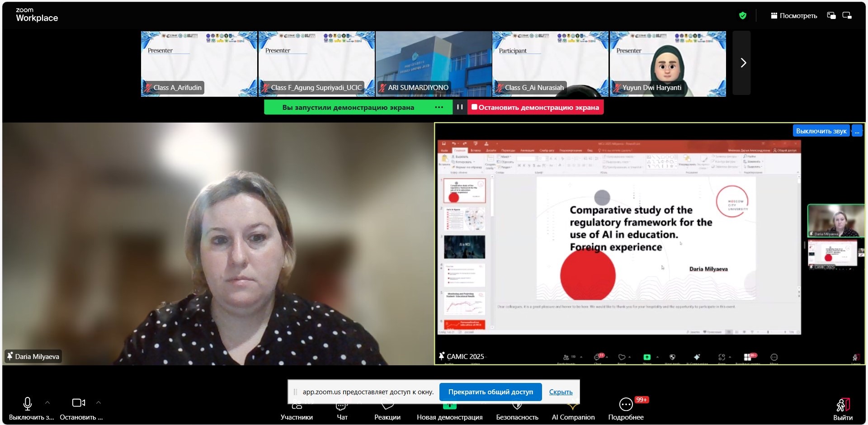Pause the screen sharing

(460, 107)
